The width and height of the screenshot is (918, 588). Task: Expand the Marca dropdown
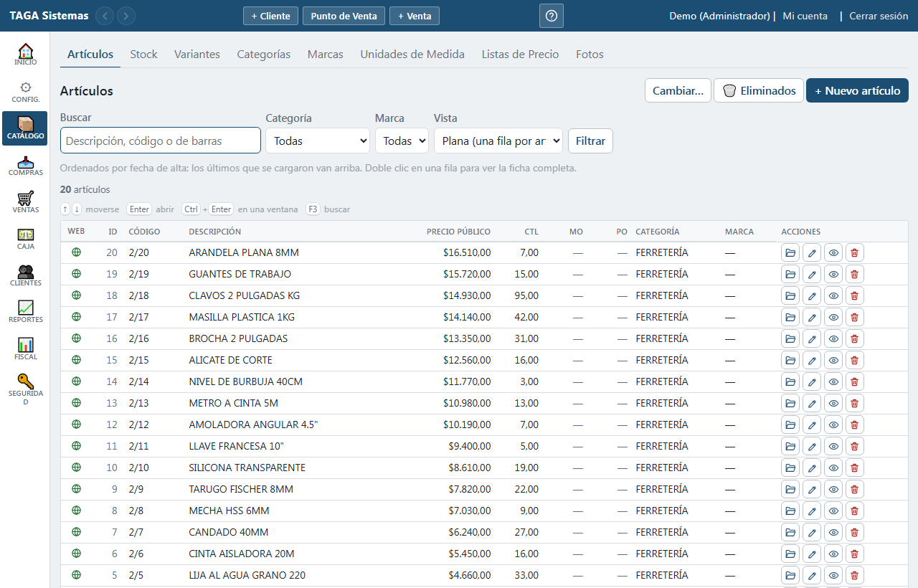(x=402, y=141)
